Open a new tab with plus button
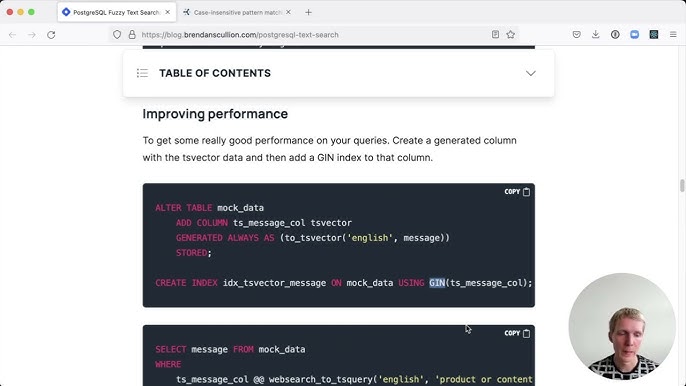Viewport: 686px width, 386px height. point(308,12)
